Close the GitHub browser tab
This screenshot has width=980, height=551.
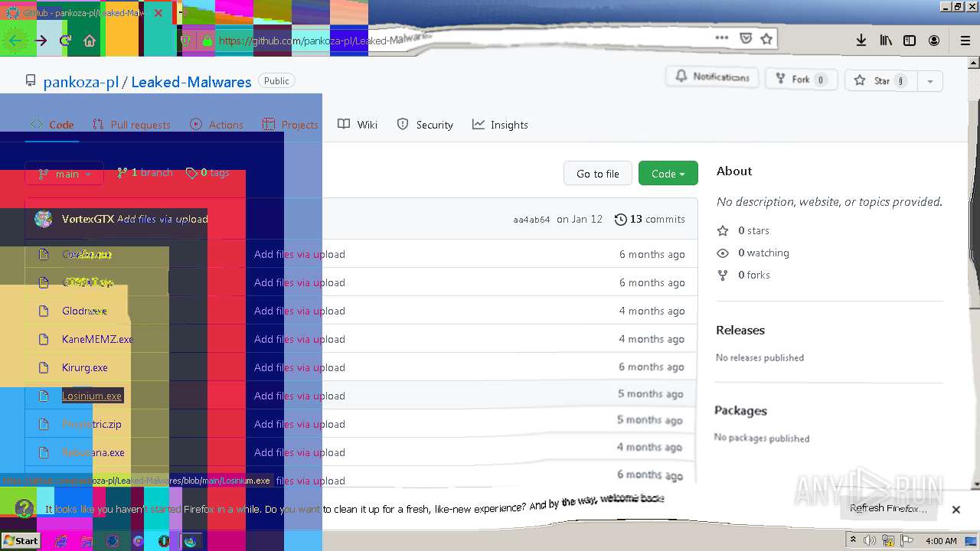pos(158,13)
